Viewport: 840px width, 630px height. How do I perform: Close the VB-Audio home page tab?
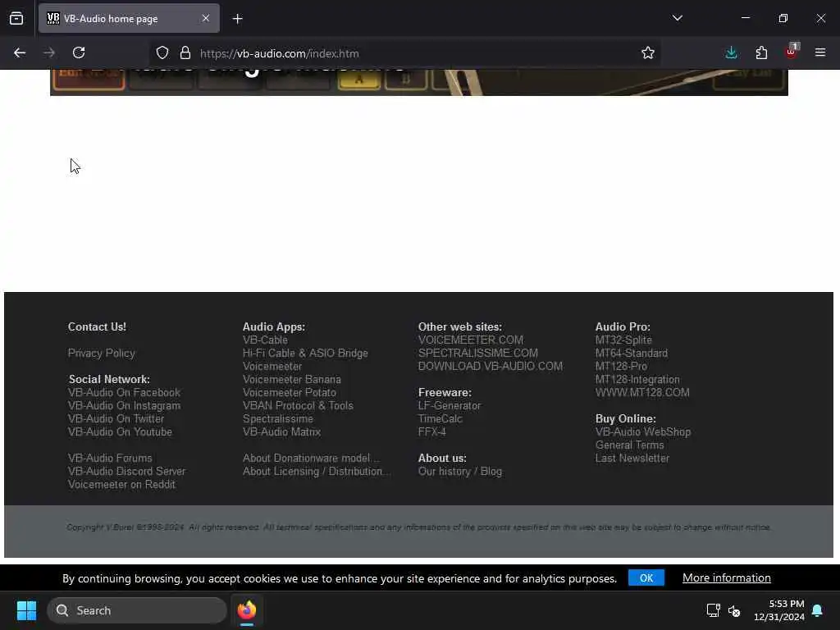pos(206,19)
